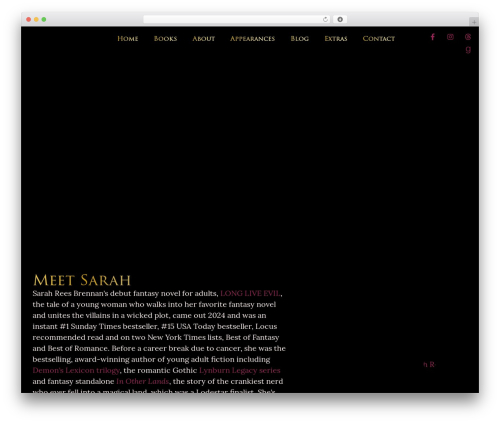Open the Contact menu item

pyautogui.click(x=379, y=39)
